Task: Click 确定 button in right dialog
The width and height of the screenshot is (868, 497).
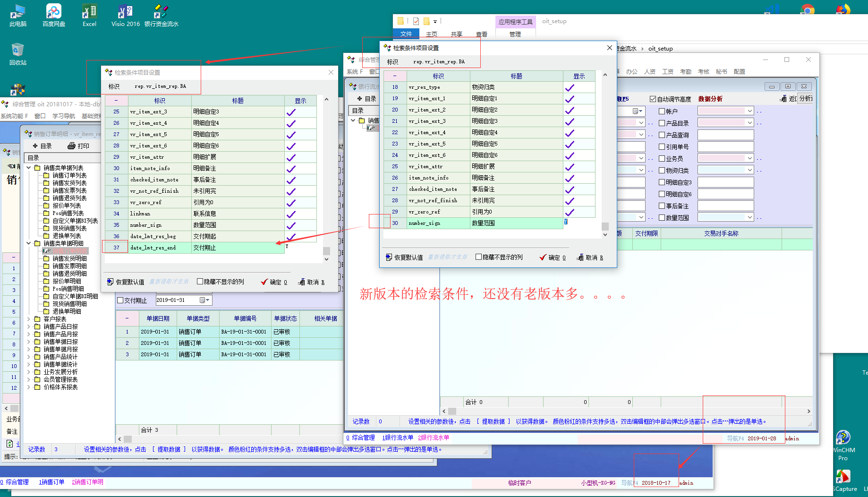Action: coord(553,257)
